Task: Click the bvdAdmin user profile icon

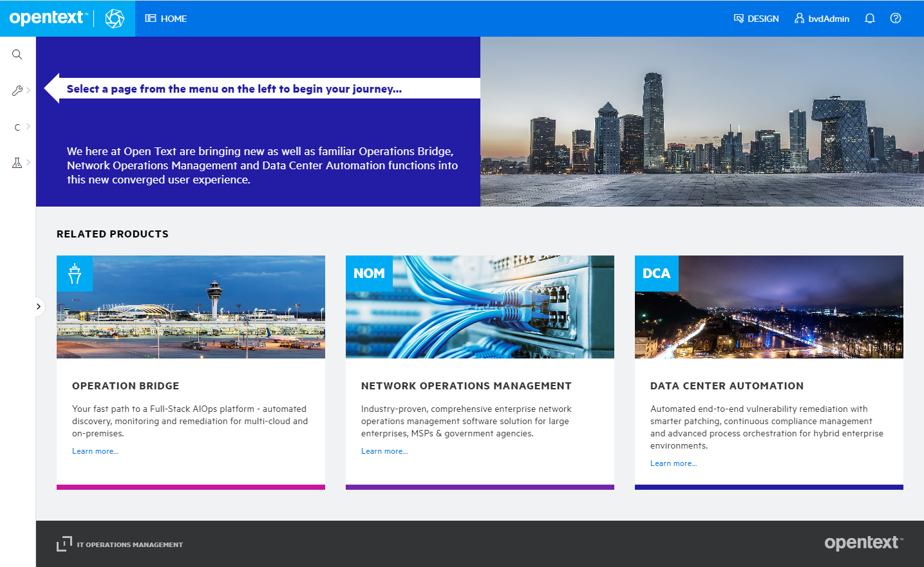Action: [x=798, y=18]
